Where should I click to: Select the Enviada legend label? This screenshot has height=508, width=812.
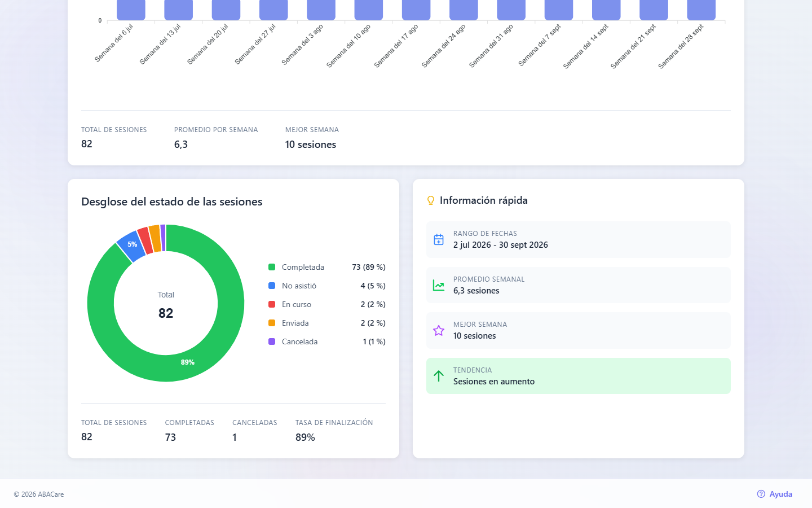click(x=295, y=323)
